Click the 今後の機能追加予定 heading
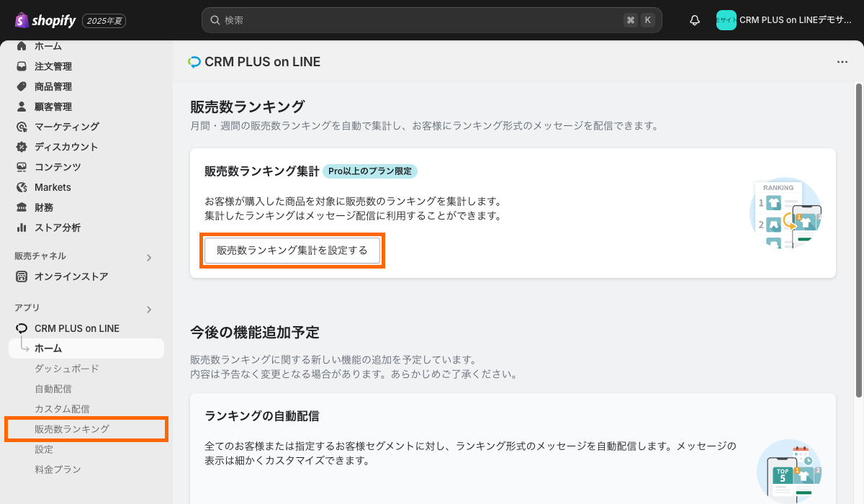 (x=254, y=333)
